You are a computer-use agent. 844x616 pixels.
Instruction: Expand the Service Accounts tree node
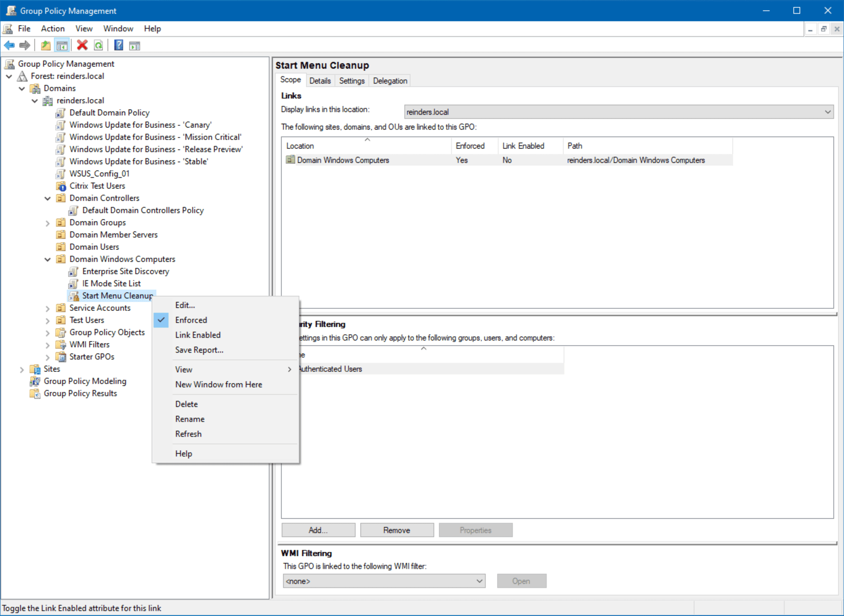click(48, 308)
